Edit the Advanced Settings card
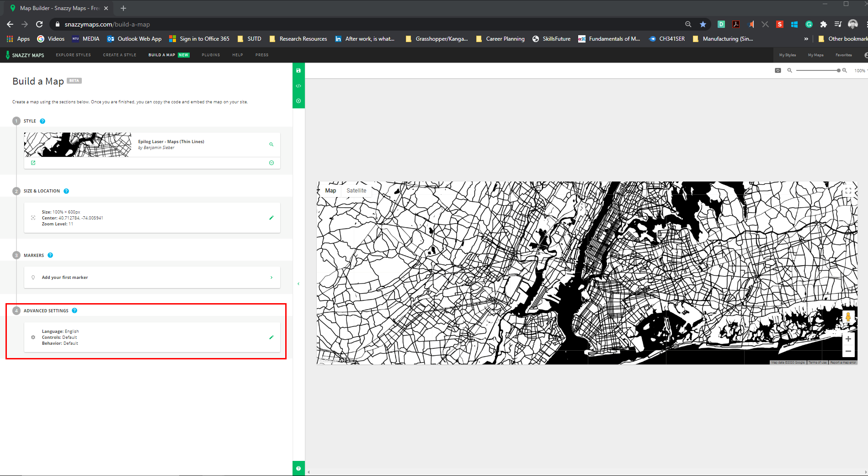 pos(272,337)
